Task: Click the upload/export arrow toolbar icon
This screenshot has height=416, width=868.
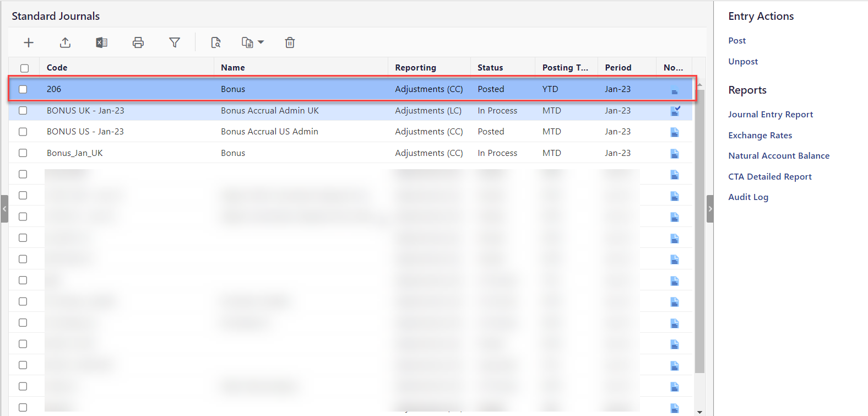Action: (x=65, y=42)
